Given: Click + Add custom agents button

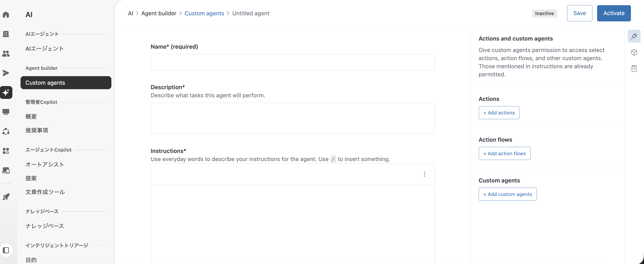Looking at the screenshot, I should click(x=508, y=194).
